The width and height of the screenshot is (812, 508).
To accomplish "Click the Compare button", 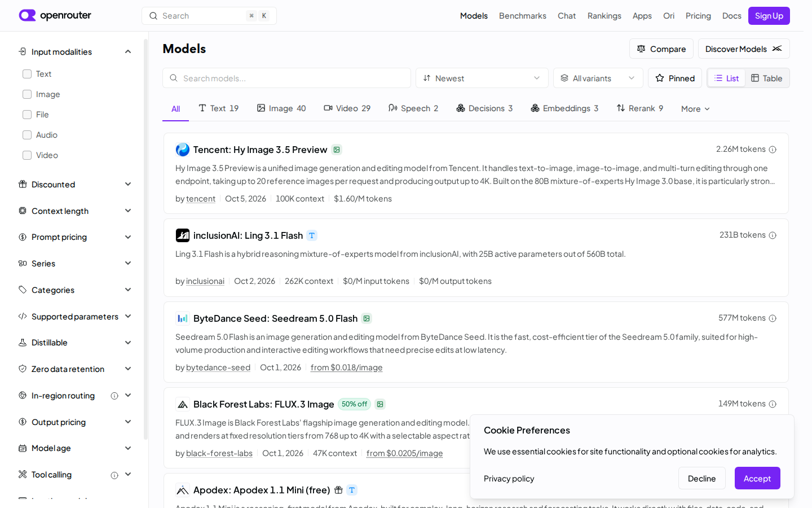I will pos(661,49).
